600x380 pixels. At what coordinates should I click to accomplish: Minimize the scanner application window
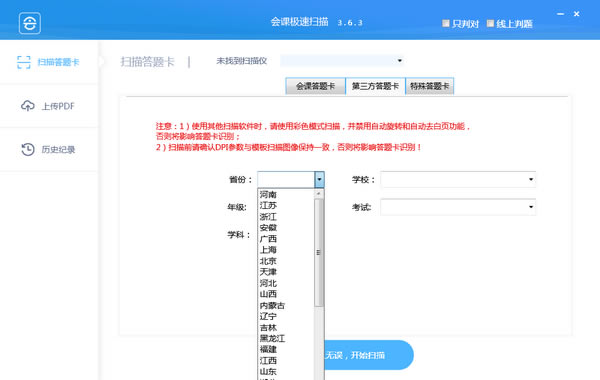tap(561, 14)
